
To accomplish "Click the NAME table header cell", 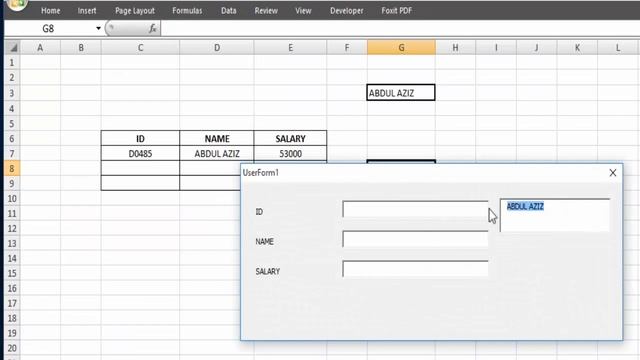I will 217,138.
